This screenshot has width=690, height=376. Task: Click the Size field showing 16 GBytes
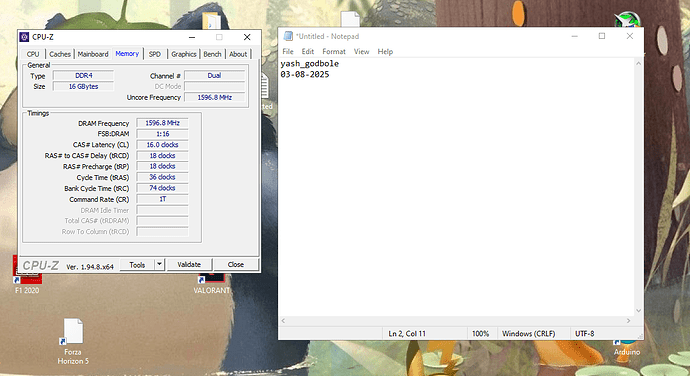pos(84,87)
